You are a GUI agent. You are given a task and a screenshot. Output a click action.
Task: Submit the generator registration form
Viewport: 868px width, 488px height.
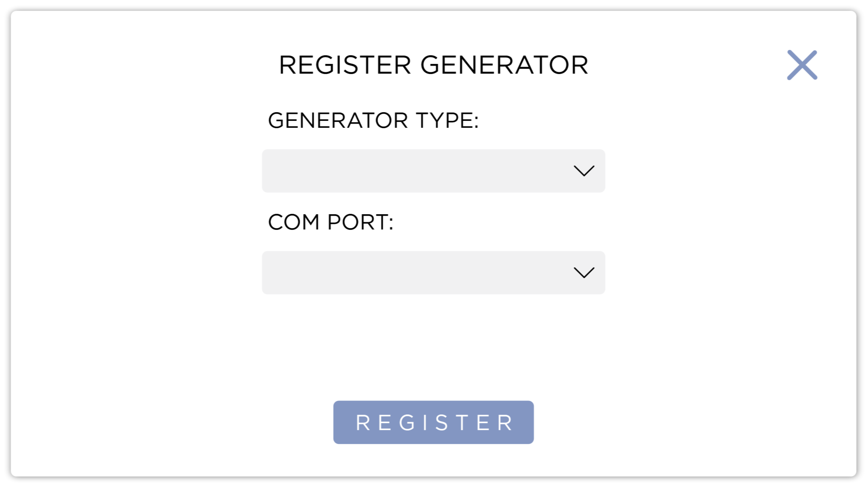(433, 422)
